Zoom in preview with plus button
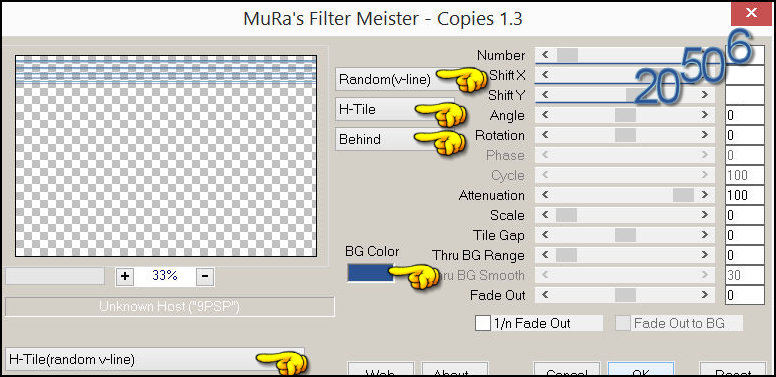The image size is (776, 377). click(125, 276)
